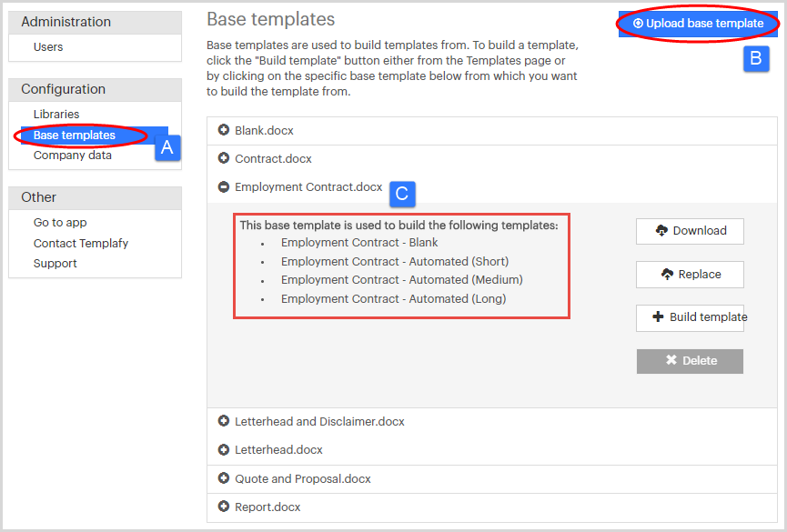Expand the Letterhead.docx plus icon

[x=223, y=449]
